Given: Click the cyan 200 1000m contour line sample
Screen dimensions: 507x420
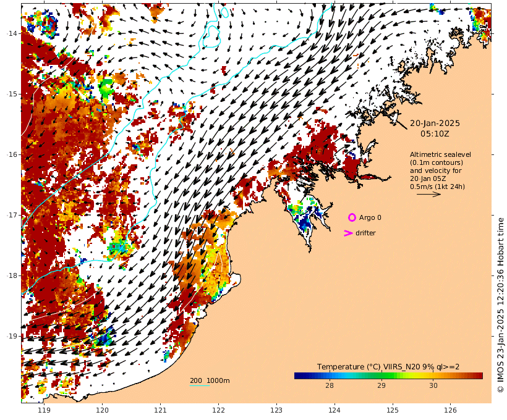Looking at the screenshot, I should click(x=200, y=385).
